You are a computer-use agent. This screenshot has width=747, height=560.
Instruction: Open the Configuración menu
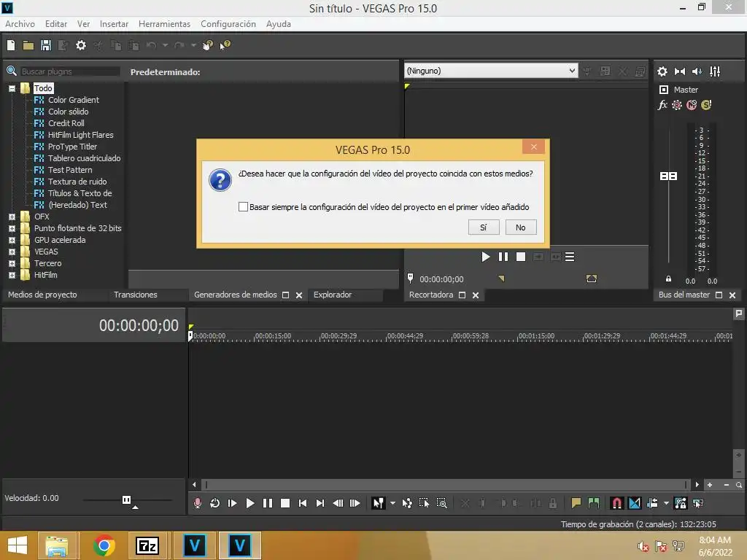pyautogui.click(x=228, y=24)
